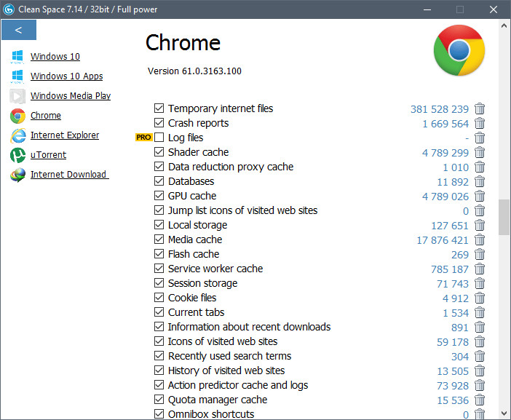Delete Media cache via trash icon
This screenshot has height=420, width=511.
[480, 239]
